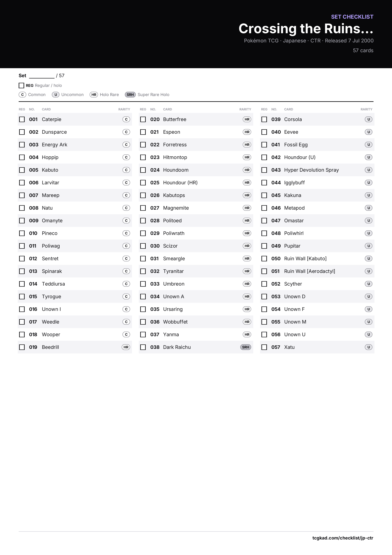
Task: Click the Uncommon badge in the legend
Action: 55,94
